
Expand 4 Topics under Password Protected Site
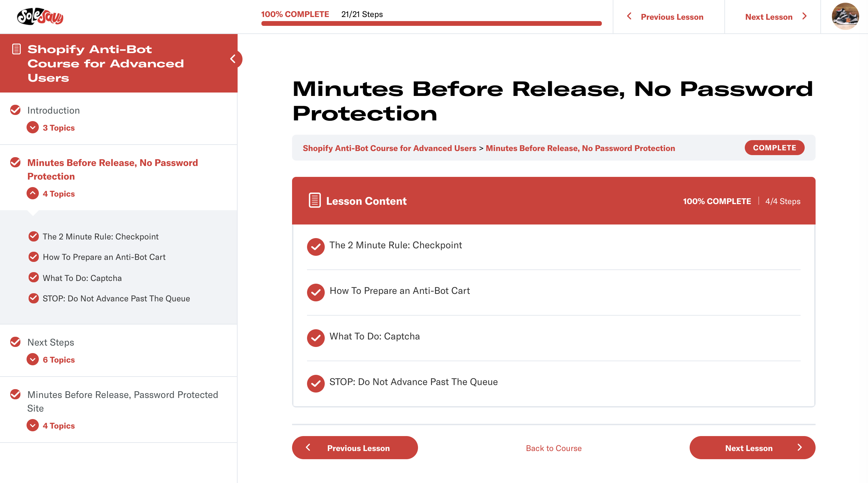pos(33,426)
